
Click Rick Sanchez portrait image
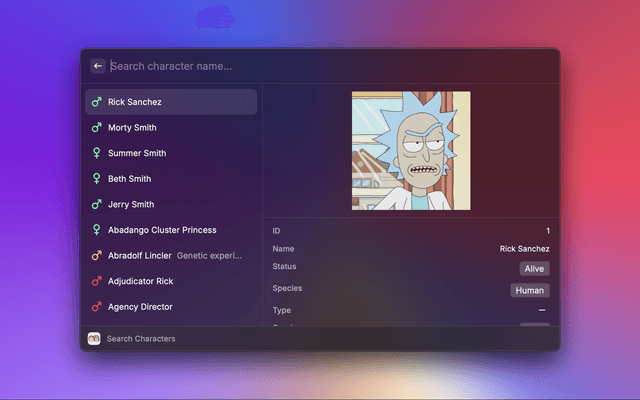pos(411,150)
